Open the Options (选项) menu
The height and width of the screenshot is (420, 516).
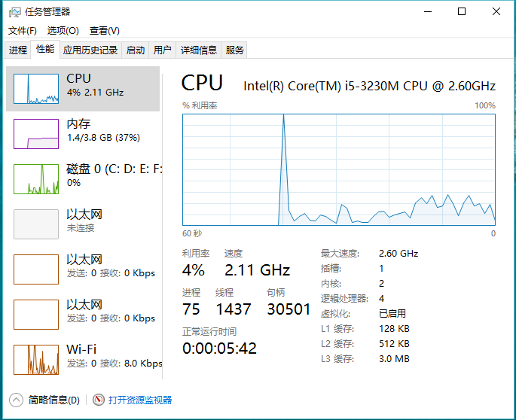click(x=63, y=31)
